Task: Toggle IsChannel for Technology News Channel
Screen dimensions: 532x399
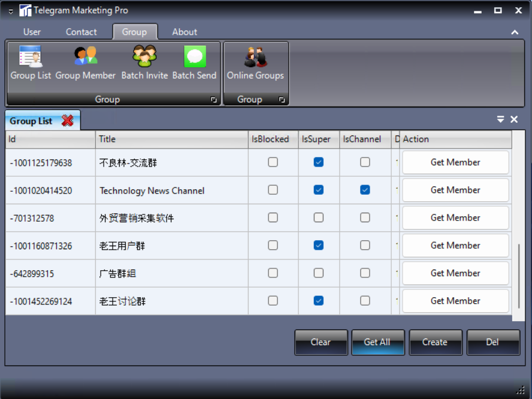Action: pyautogui.click(x=365, y=190)
